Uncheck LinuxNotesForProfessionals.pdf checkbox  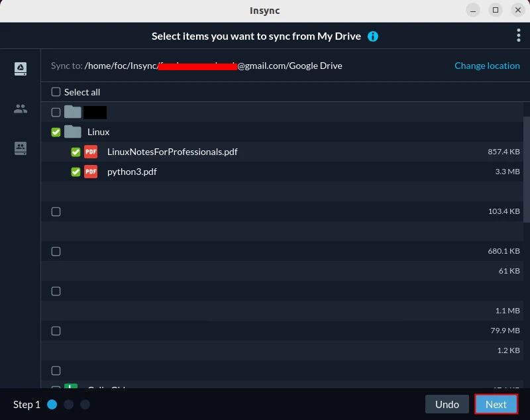coord(76,152)
